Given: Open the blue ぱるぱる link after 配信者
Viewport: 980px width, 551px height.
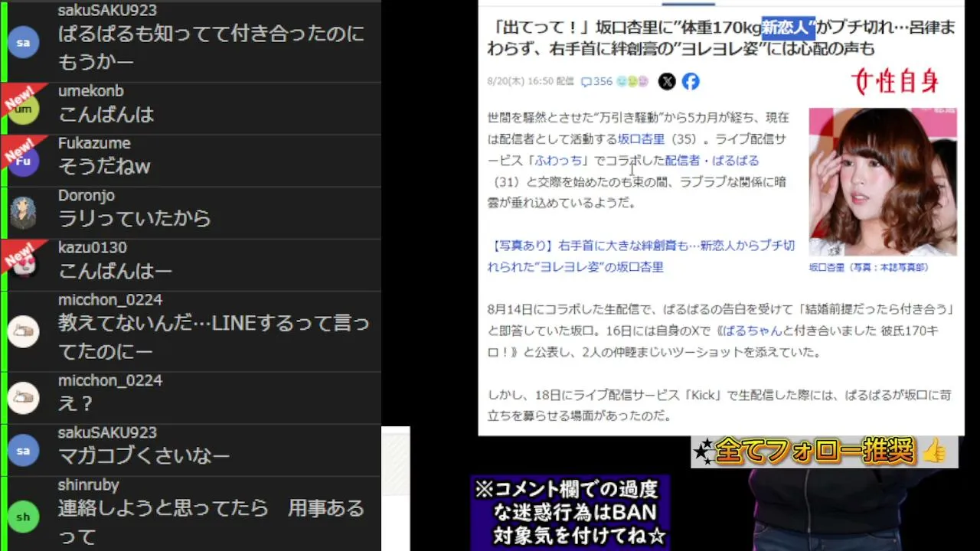Looking at the screenshot, I should tap(736, 161).
